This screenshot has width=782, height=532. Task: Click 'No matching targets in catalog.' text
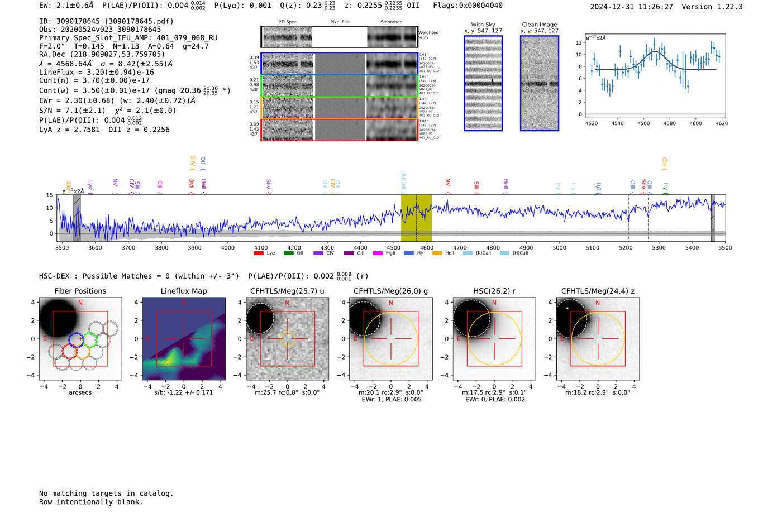coord(106,493)
